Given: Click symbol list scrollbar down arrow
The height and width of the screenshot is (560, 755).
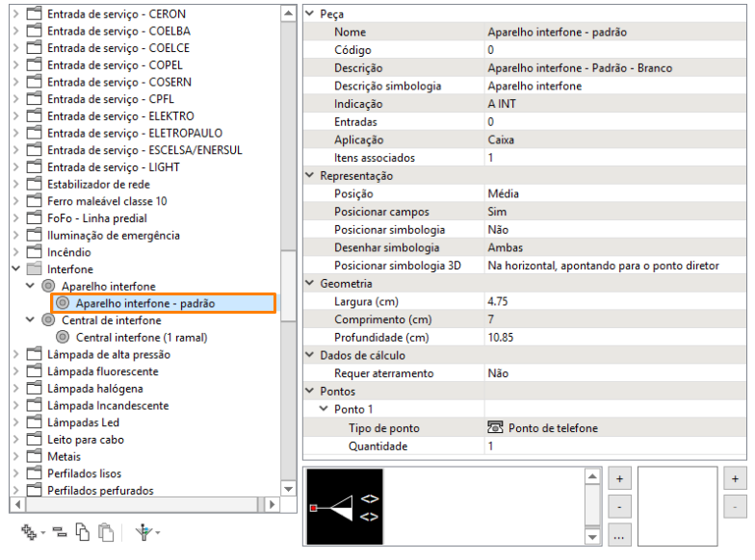Looking at the screenshot, I should (592, 537).
